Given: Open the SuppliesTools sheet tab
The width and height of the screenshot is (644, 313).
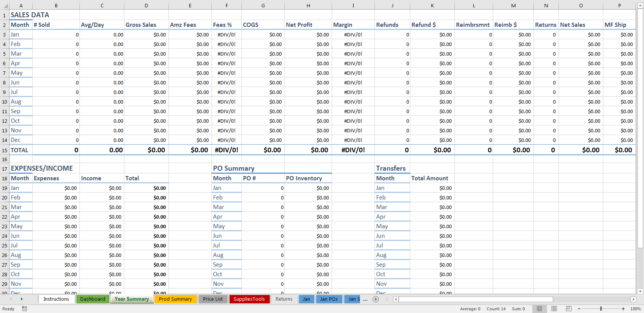Looking at the screenshot, I should coord(249,299).
